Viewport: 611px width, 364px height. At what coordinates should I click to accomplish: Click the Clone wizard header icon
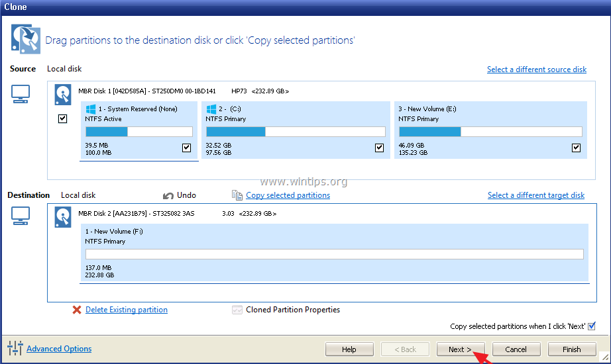26,39
